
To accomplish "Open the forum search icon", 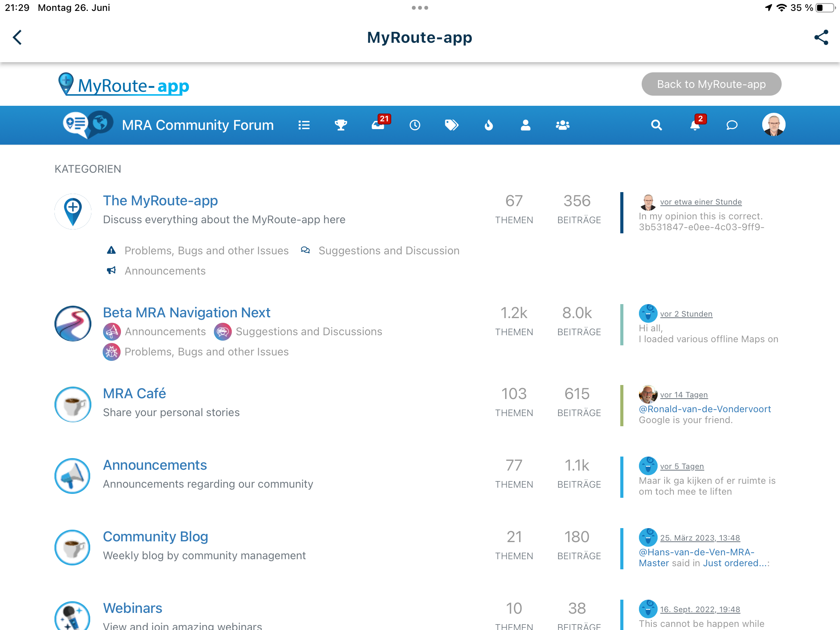I will [656, 125].
